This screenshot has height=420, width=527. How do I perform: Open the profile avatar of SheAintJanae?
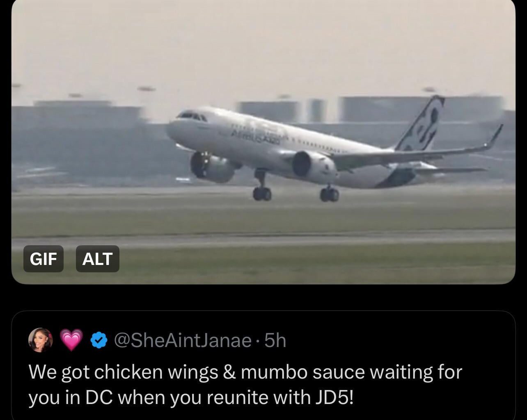point(41,340)
